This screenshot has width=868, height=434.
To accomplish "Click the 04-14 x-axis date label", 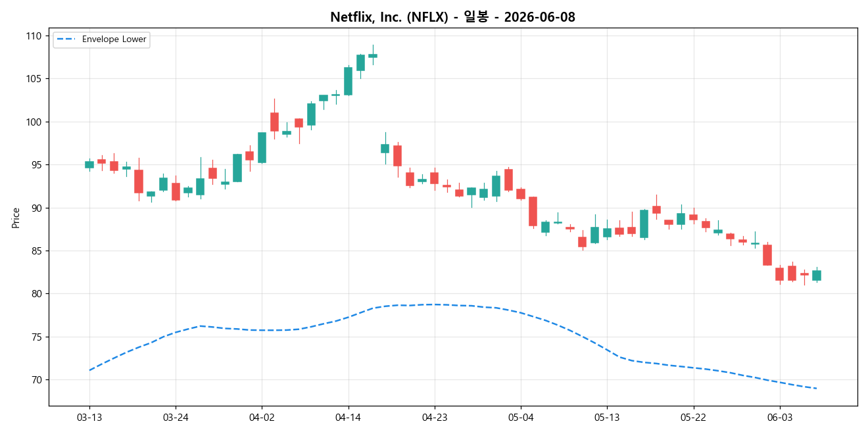I will pos(348,418).
